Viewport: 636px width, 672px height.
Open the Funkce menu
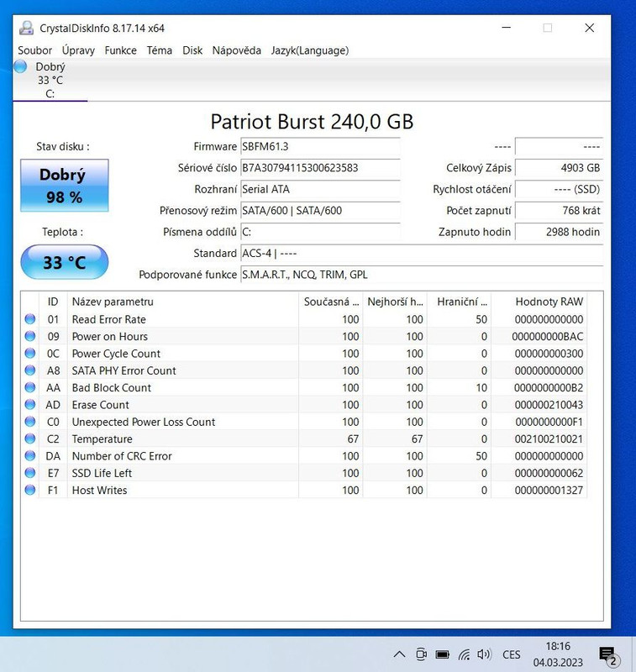pyautogui.click(x=120, y=50)
